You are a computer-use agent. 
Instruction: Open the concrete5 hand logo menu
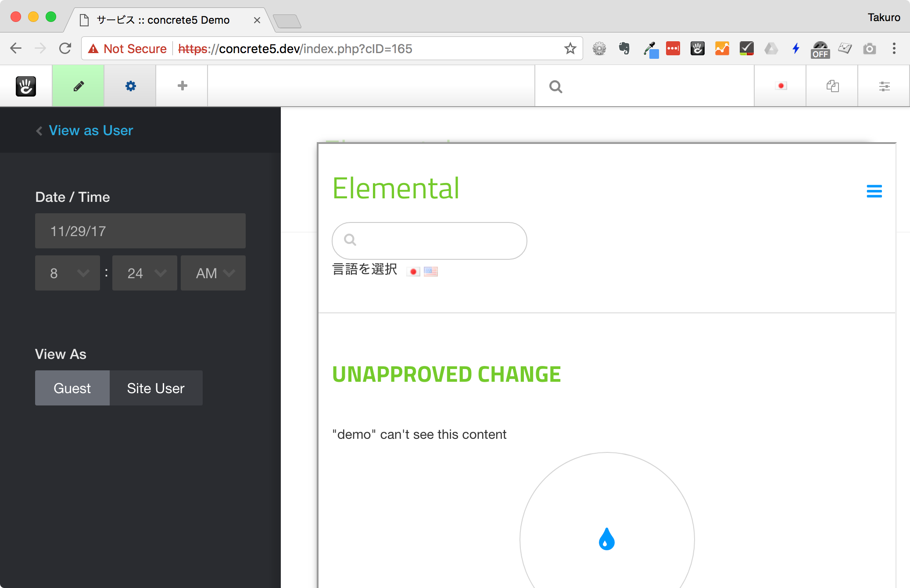coord(25,86)
